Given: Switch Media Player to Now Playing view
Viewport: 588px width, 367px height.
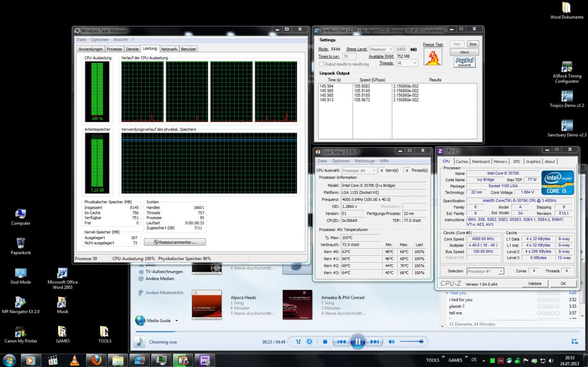Looking at the screenshot, I should [574, 341].
